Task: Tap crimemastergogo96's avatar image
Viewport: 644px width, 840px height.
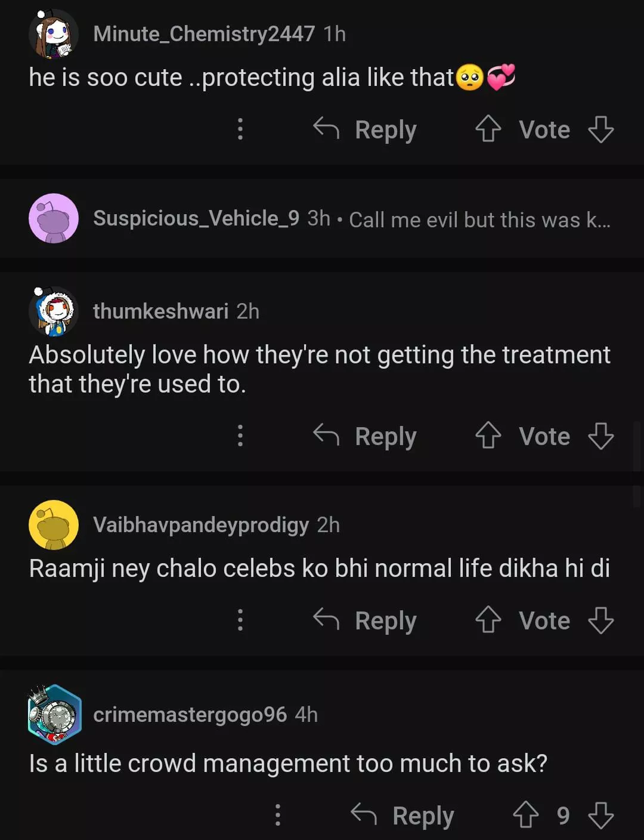Action: [54, 714]
